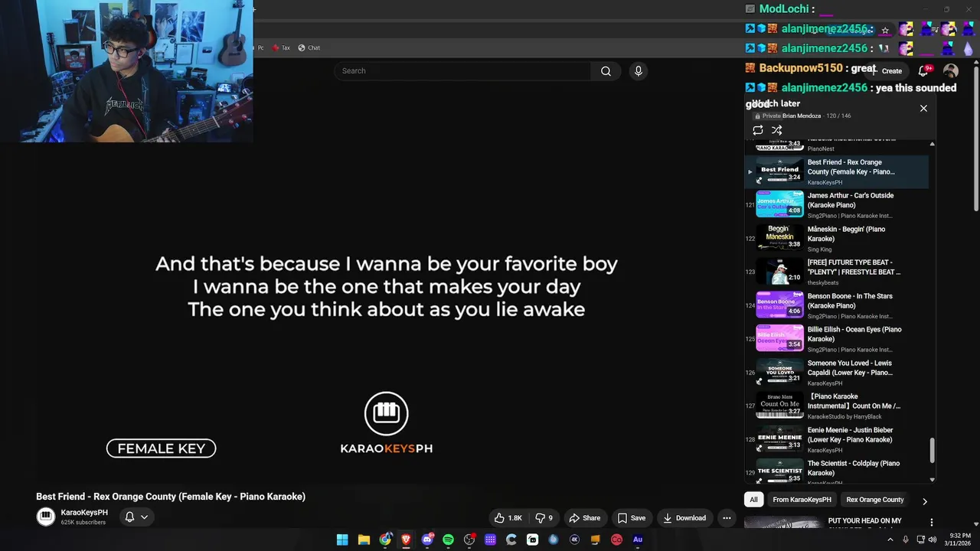Image resolution: width=980 pixels, height=551 pixels.
Task: Expand subscription options chevron beside bell
Action: pyautogui.click(x=144, y=517)
